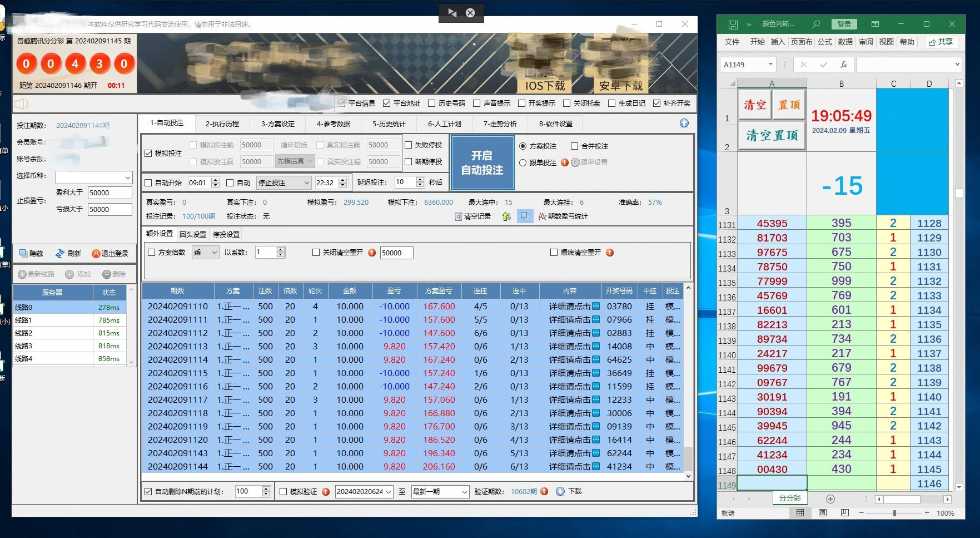Click the 下载 download icon
This screenshot has width=980, height=538.
tap(560, 491)
